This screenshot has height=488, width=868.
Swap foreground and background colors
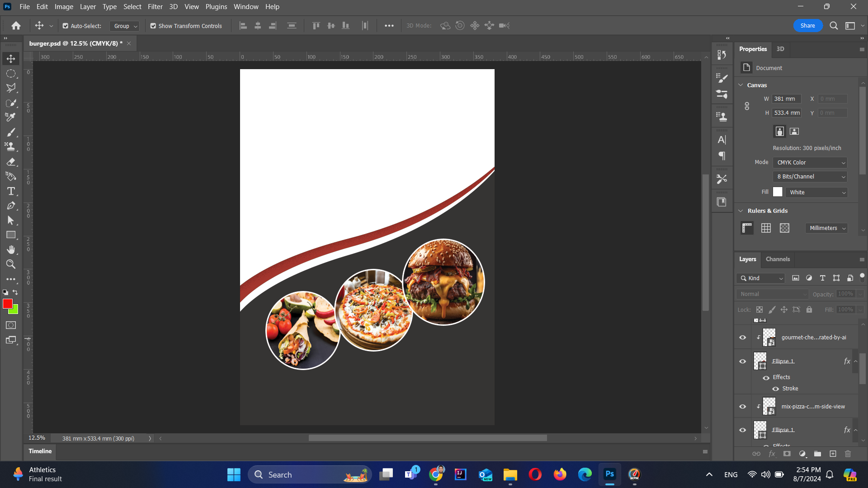point(15,292)
